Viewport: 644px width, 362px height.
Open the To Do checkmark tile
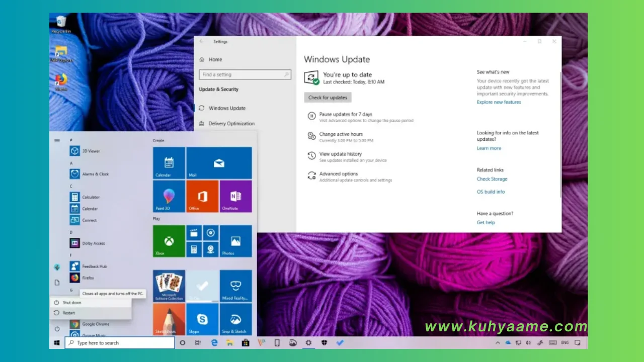tap(202, 286)
